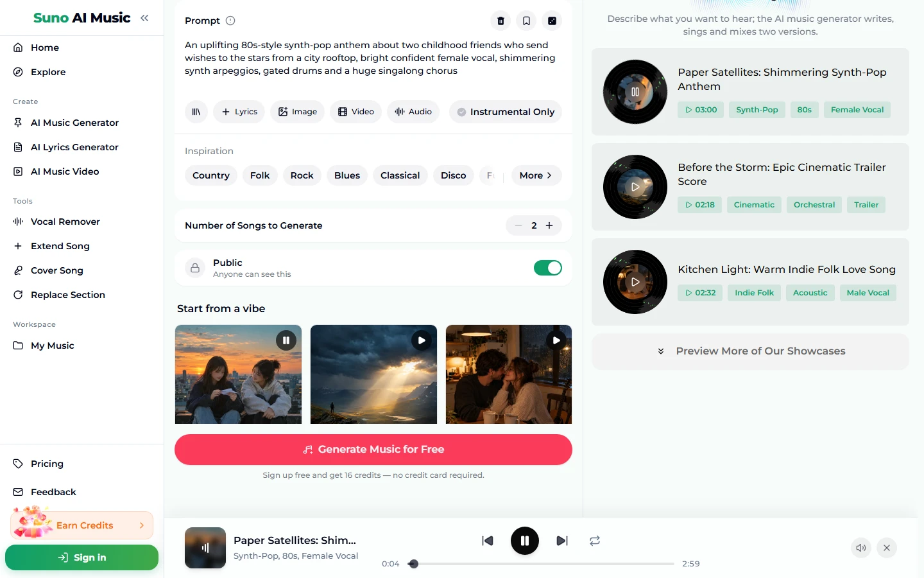Increase the number of songs to generate
Image resolution: width=924 pixels, height=578 pixels.
[x=549, y=225]
